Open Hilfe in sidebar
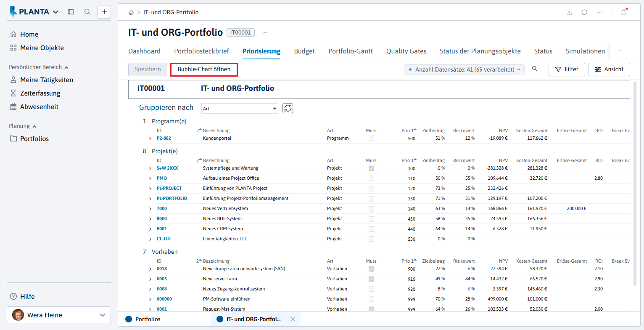The width and height of the screenshot is (644, 330). click(x=23, y=297)
